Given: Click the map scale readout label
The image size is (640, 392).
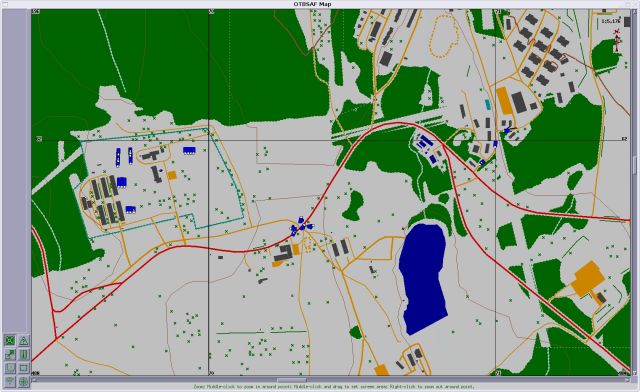Looking at the screenshot, I should coord(610,21).
